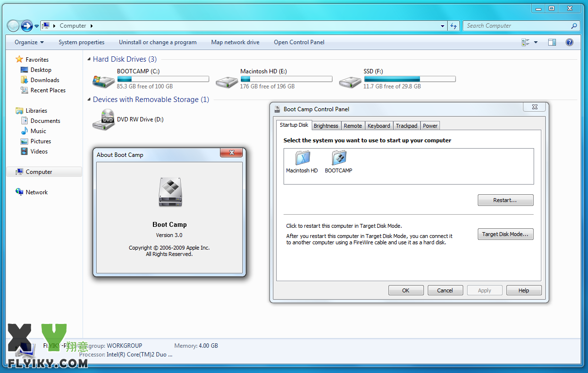This screenshot has width=588, height=373.
Task: Show the preview pane icon
Action: tap(552, 42)
